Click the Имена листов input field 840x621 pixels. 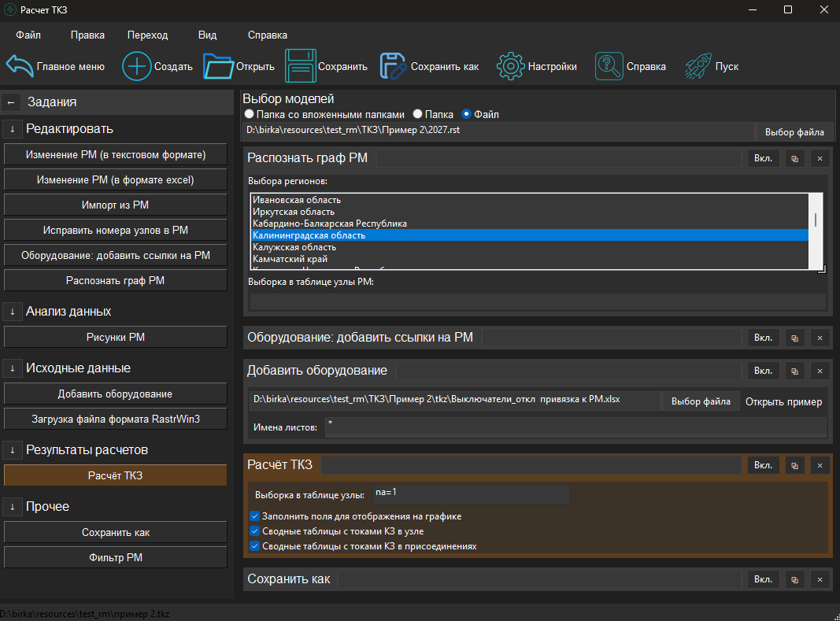tap(575, 427)
